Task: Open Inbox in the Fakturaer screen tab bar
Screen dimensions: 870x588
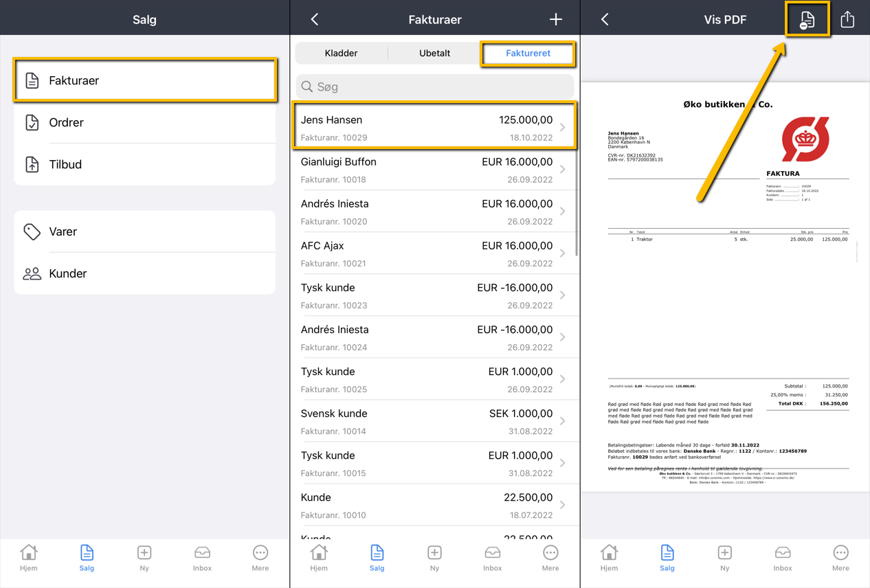Action: tap(492, 558)
